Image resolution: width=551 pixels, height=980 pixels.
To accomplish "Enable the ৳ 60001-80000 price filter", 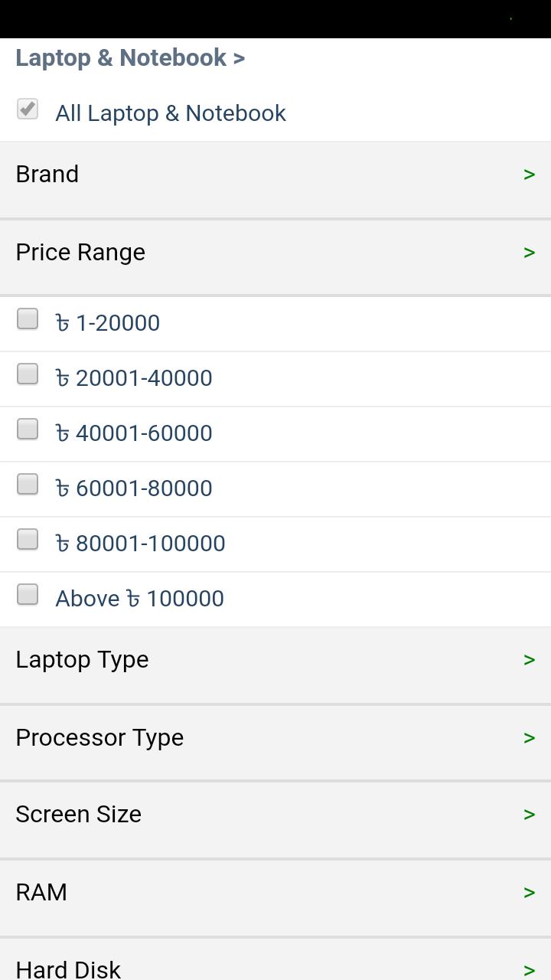I will (28, 484).
